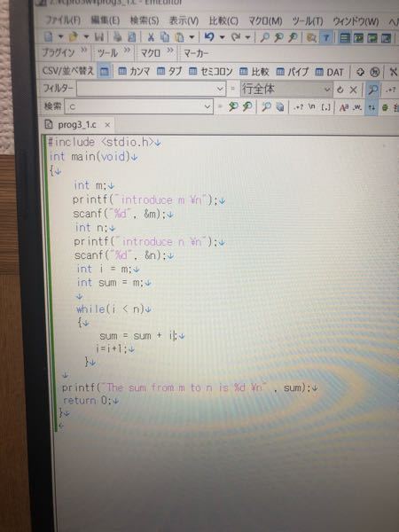Click the Print icon

(x=117, y=37)
